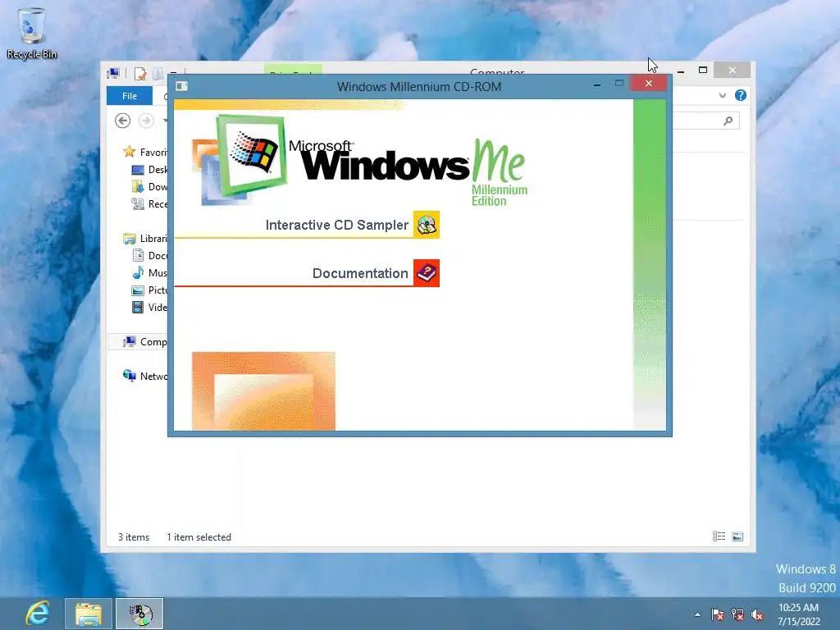Open the Windows Millennium CD-ROM window system menu icon

click(181, 85)
